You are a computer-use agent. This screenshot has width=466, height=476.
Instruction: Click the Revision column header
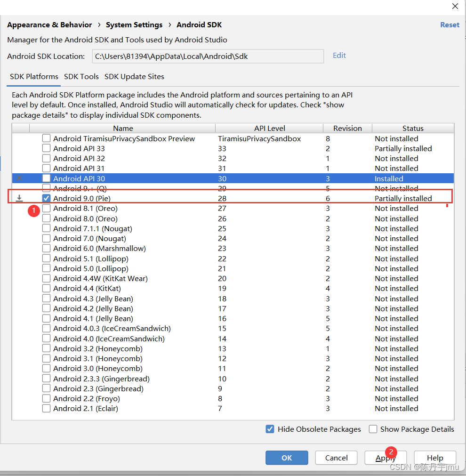pyautogui.click(x=347, y=128)
